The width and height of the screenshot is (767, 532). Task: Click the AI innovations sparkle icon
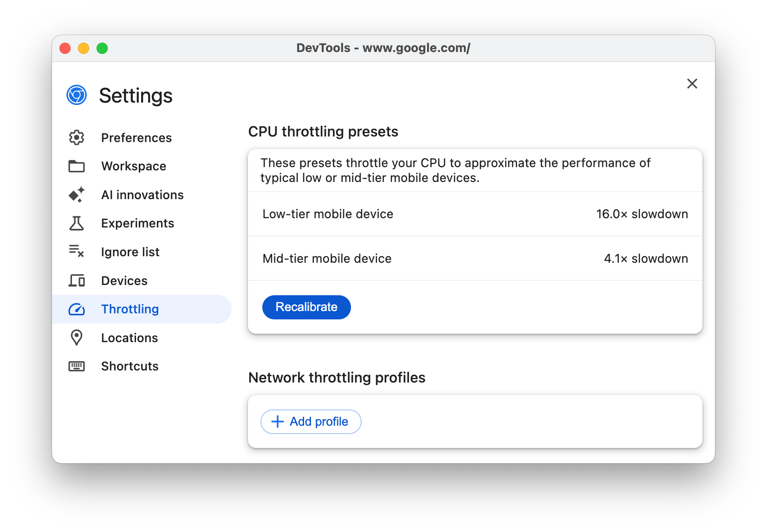[x=77, y=195]
